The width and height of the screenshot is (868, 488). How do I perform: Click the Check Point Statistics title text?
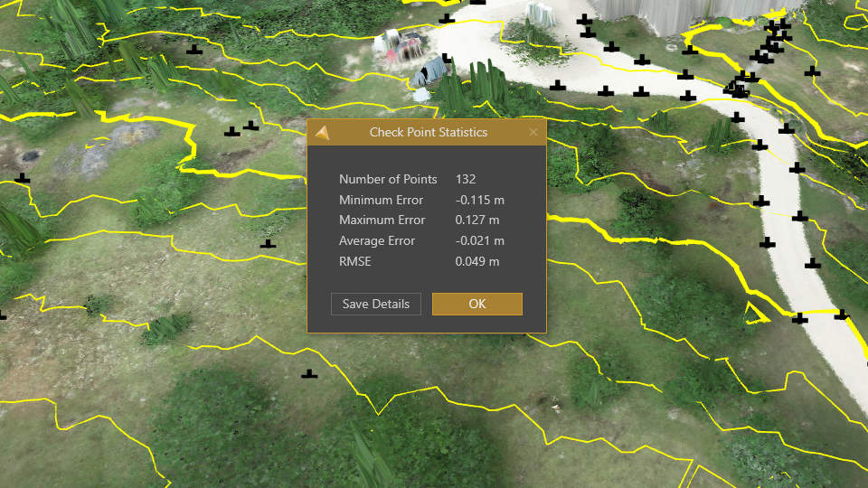pos(428,132)
